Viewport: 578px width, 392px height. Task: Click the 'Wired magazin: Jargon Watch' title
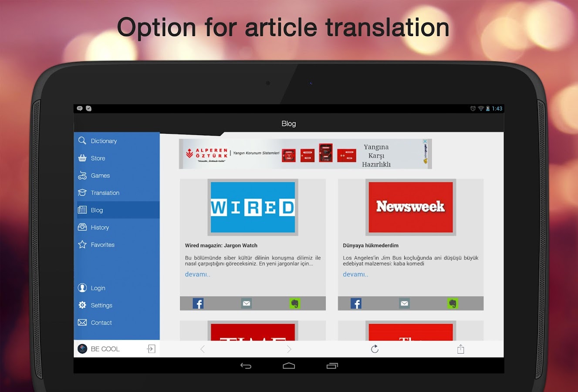tap(221, 246)
